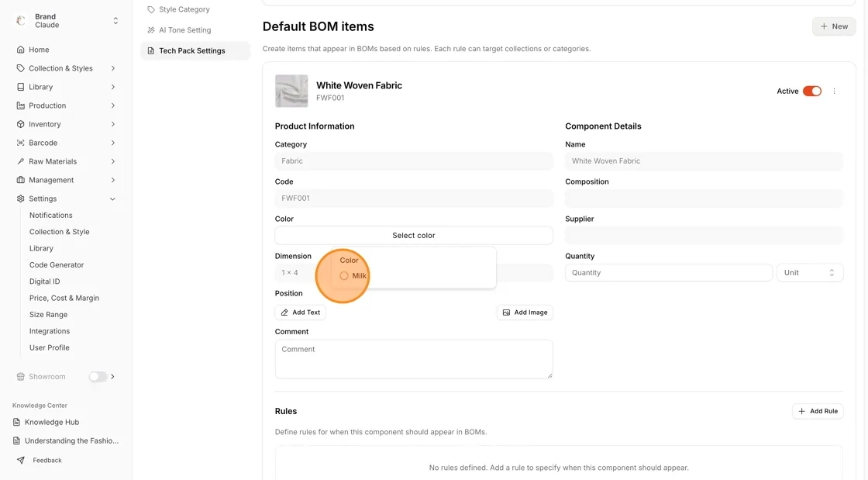The image size is (868, 480).
Task: Open Notifications settings
Action: (51, 216)
